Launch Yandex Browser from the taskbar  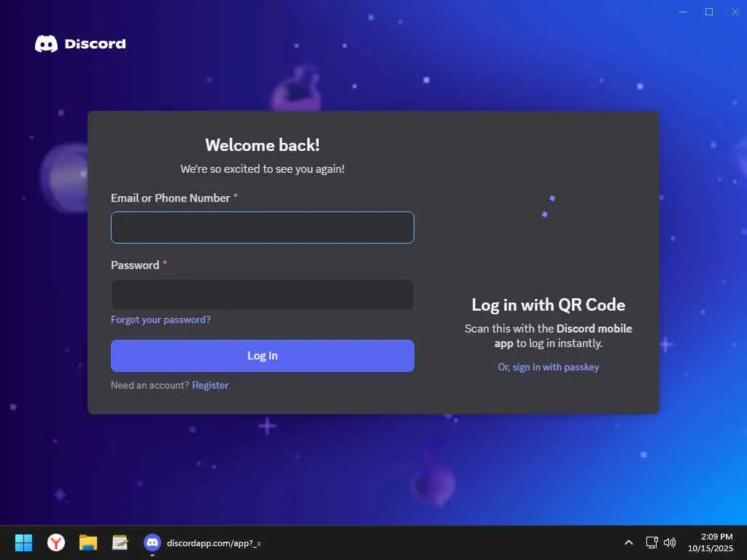click(x=55, y=542)
